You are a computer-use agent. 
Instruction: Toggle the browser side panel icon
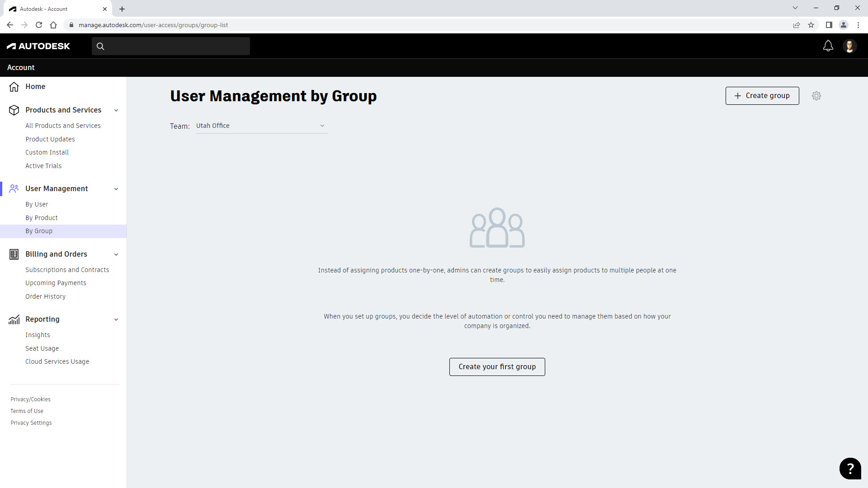(829, 25)
